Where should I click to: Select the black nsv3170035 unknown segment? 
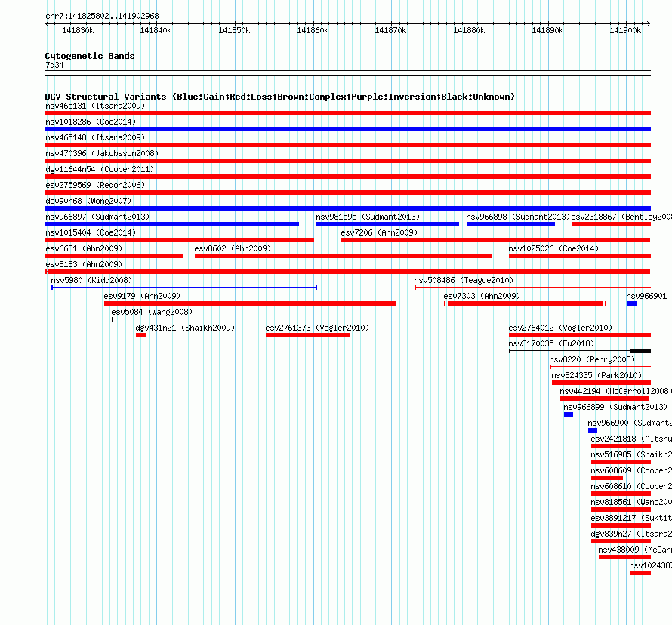tap(640, 351)
